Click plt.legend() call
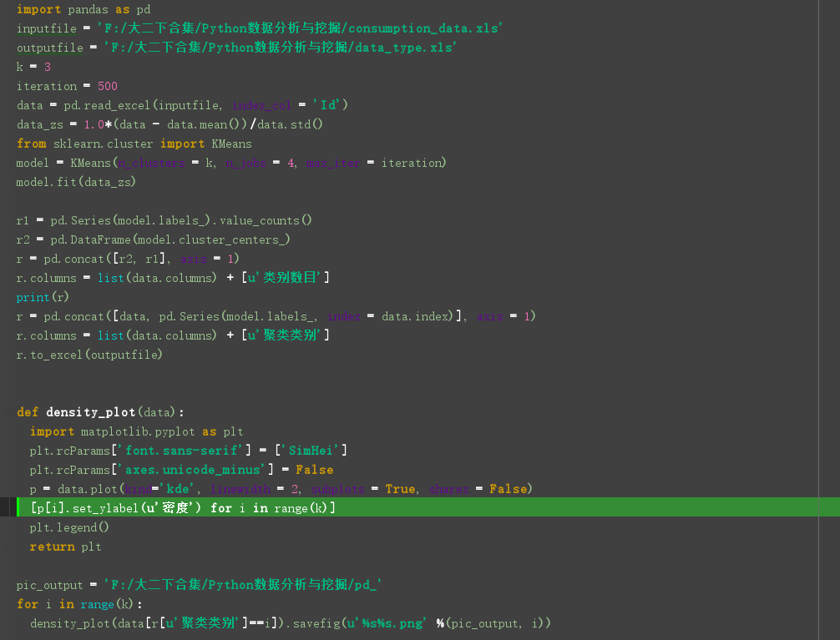This screenshot has width=840, height=640. (x=68, y=527)
